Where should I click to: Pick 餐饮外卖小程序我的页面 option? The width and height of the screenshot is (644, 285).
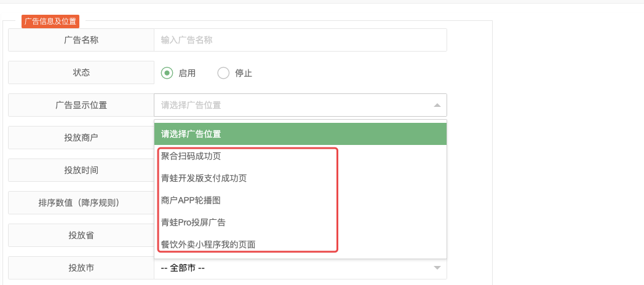[x=209, y=245]
